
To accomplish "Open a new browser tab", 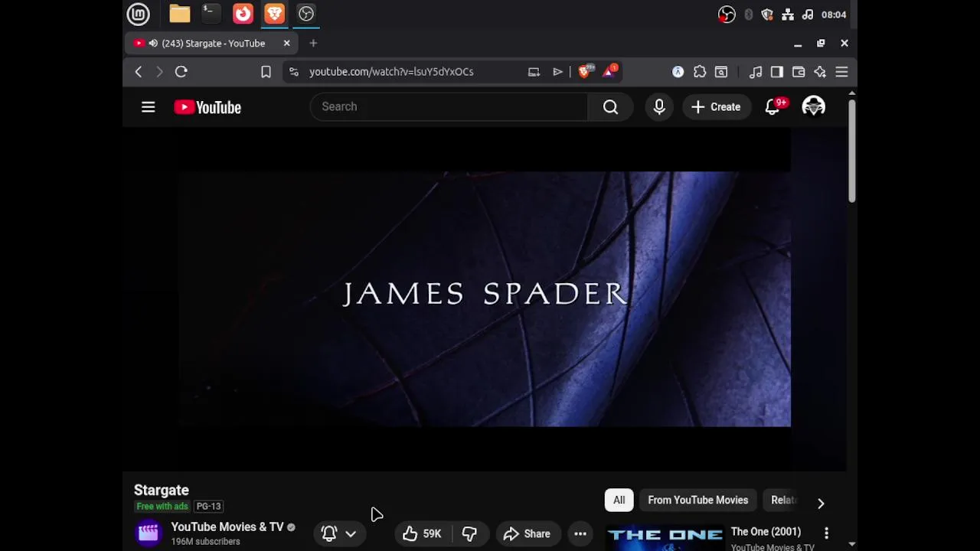I will click(313, 44).
